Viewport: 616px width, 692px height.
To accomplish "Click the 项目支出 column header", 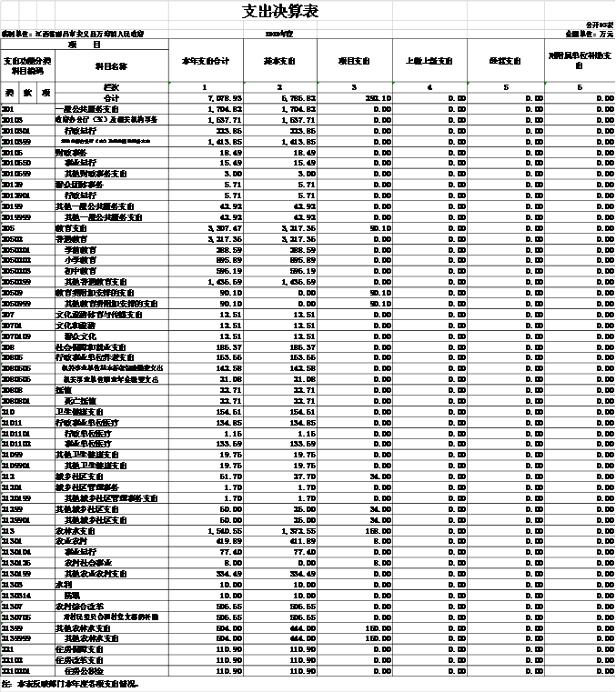I will point(355,61).
